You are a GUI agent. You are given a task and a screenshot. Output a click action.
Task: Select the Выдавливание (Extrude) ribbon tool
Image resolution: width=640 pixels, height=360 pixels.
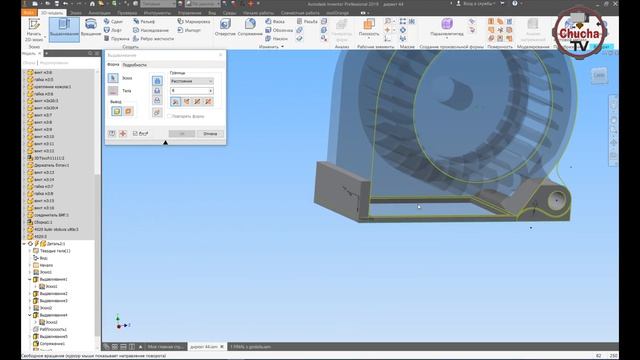[x=64, y=29]
